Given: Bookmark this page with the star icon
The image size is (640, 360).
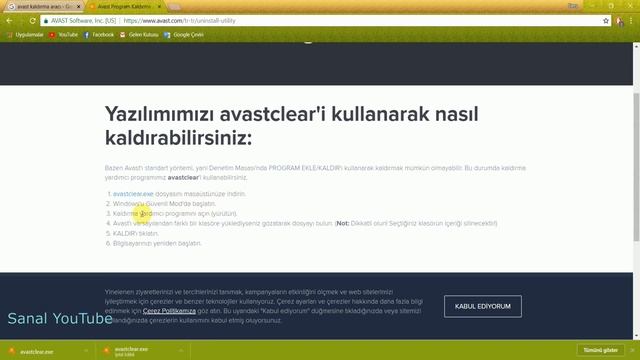Looking at the screenshot, I should click(x=606, y=21).
